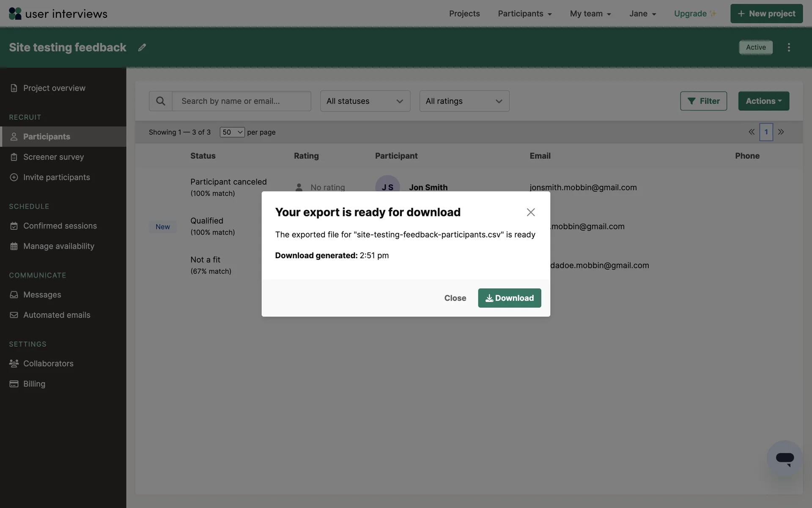Download the exported CSV file
Viewport: 812px width, 508px height.
tap(509, 298)
